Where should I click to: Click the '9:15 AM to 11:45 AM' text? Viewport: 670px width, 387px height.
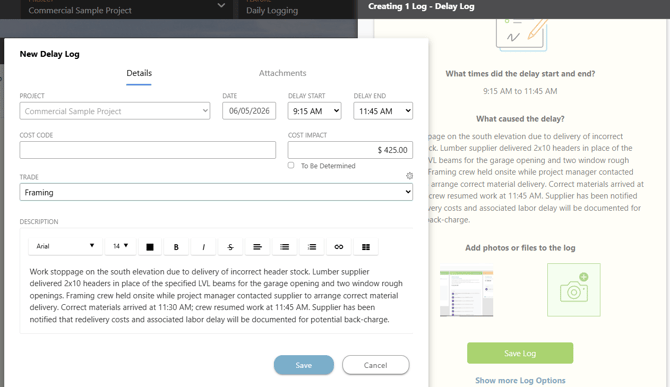pyautogui.click(x=520, y=91)
